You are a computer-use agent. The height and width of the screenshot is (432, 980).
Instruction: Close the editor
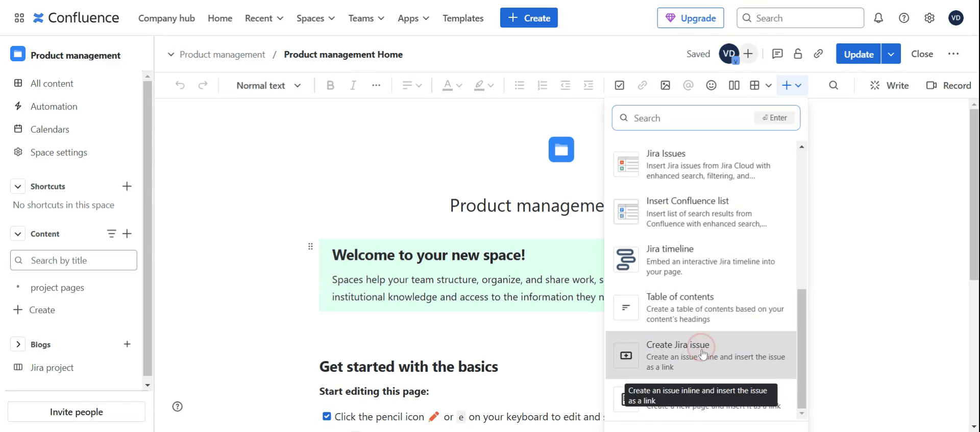point(922,54)
